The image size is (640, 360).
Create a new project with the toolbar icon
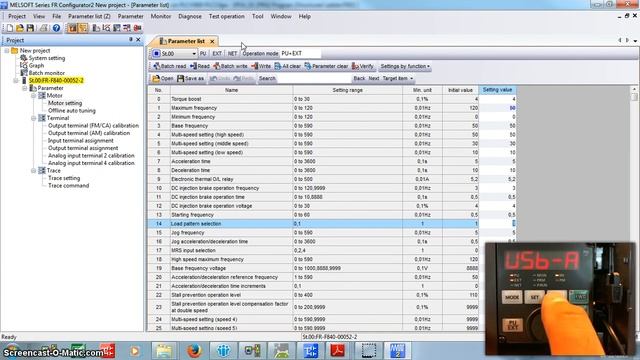click(x=9, y=28)
